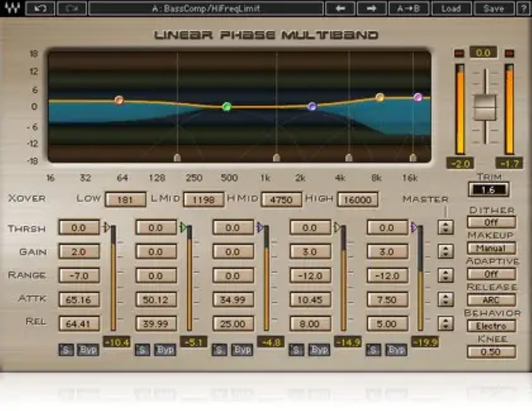Screen dimensions: 532x411
Task: Load previous preset with left arrow
Action: click(340, 8)
